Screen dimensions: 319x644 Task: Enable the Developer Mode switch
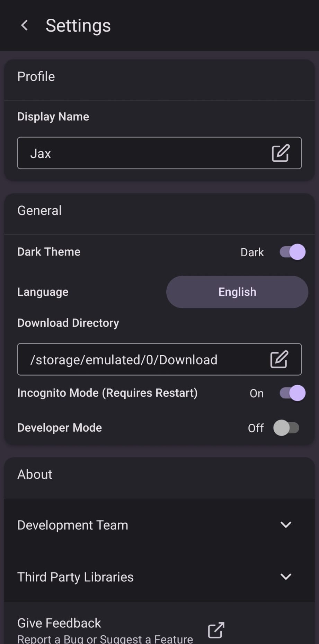tap(286, 428)
